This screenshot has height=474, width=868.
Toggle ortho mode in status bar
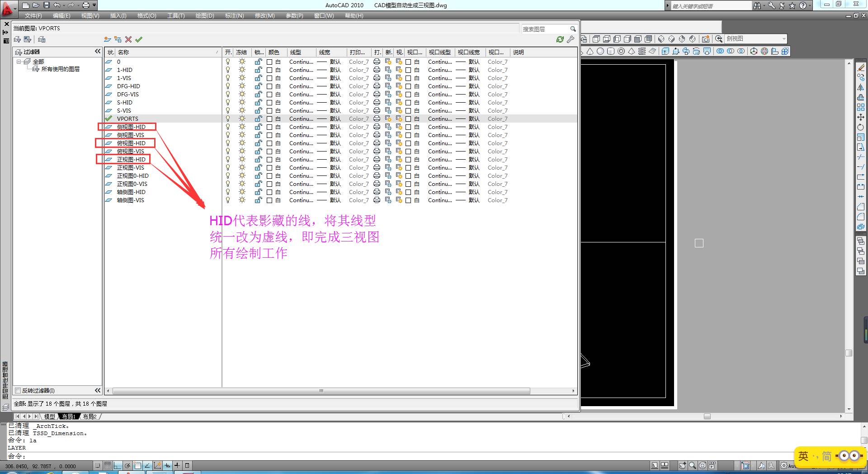(x=118, y=465)
